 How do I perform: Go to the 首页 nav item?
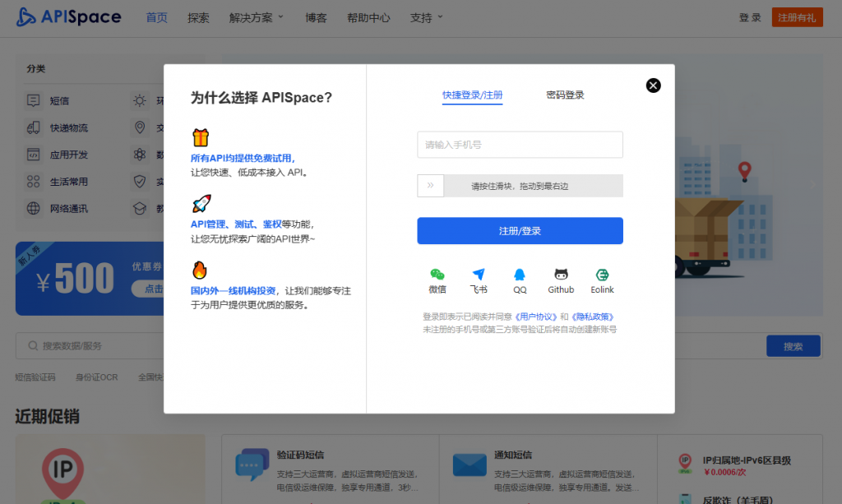pyautogui.click(x=157, y=18)
